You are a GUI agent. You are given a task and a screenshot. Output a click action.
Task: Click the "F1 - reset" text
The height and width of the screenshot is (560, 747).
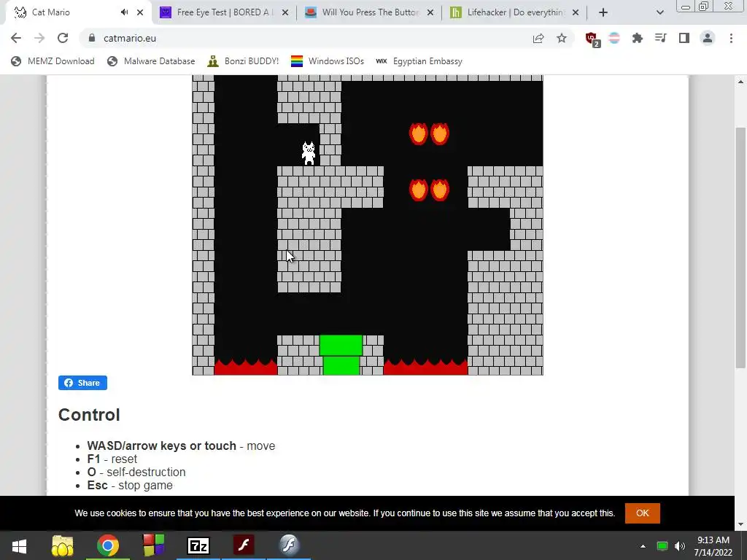coord(112,459)
